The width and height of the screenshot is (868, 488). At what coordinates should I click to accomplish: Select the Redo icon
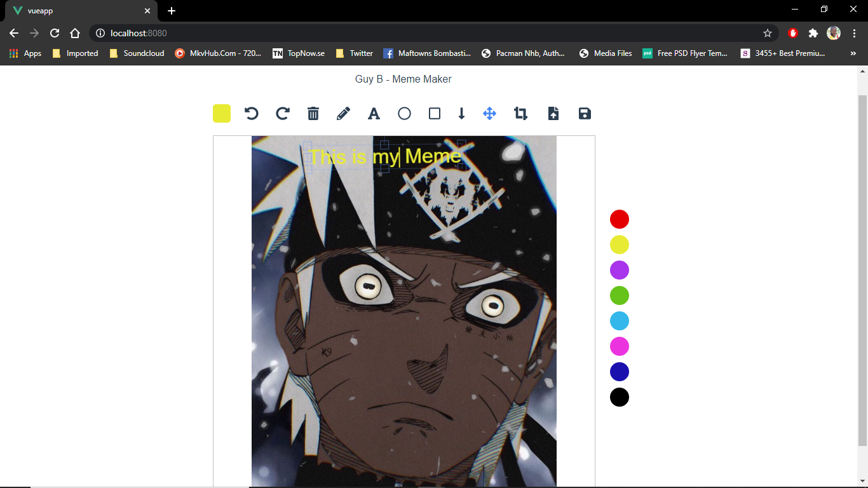pos(282,113)
